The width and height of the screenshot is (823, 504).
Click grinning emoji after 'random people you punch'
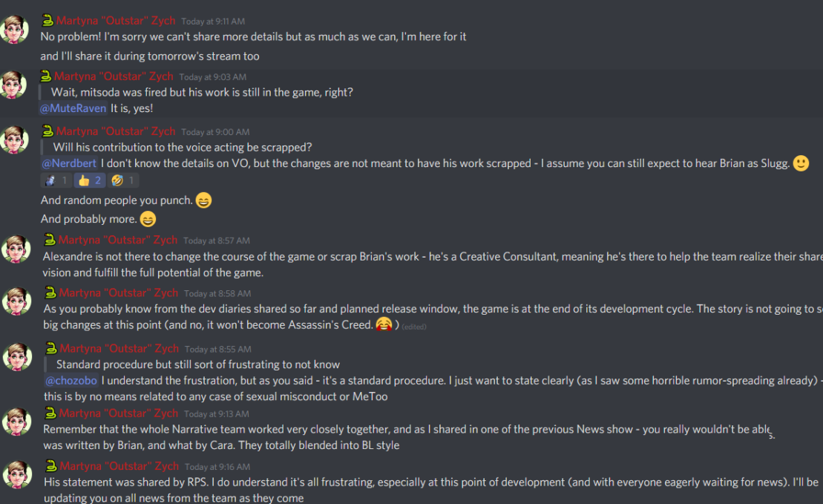[x=204, y=200]
